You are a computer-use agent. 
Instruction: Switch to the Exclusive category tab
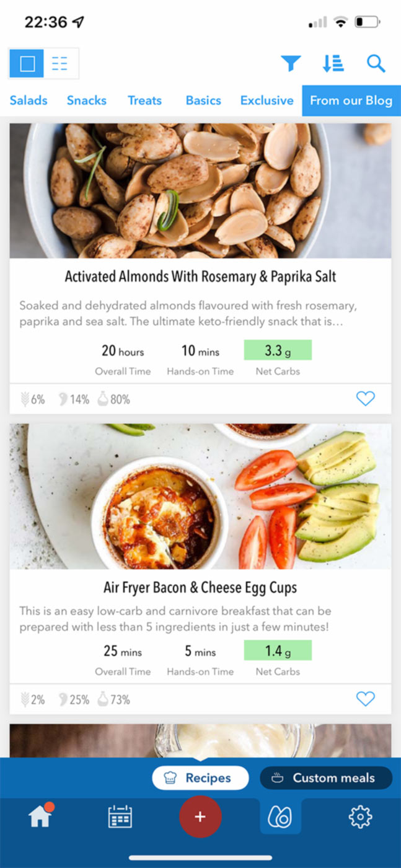click(267, 100)
